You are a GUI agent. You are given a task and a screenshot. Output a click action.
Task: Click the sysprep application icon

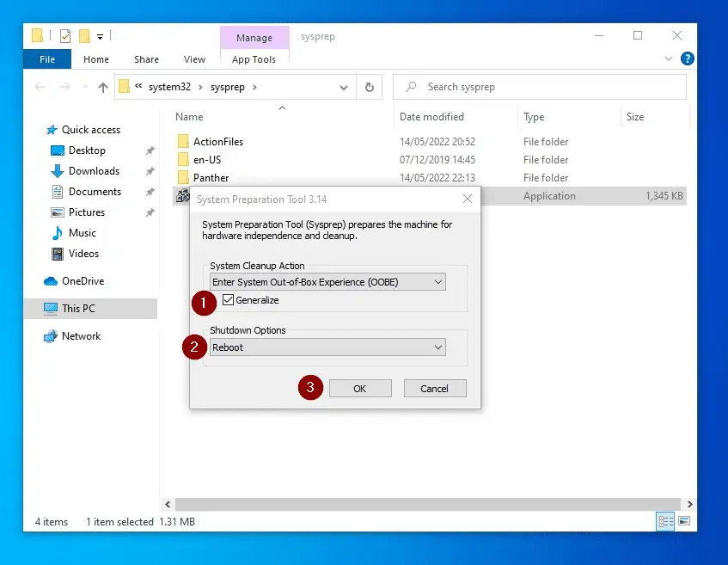coord(182,195)
